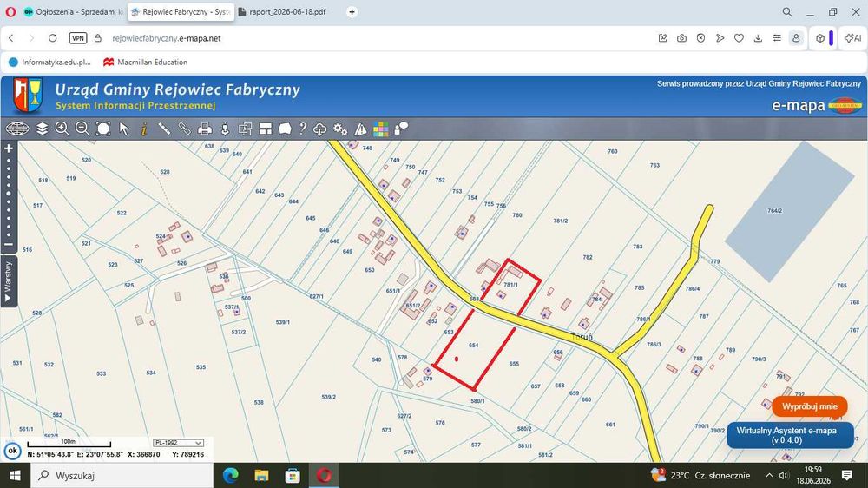This screenshot has width=868, height=488.
Task: Select the Rejowiec Fabryczny browser tab
Action: click(181, 11)
